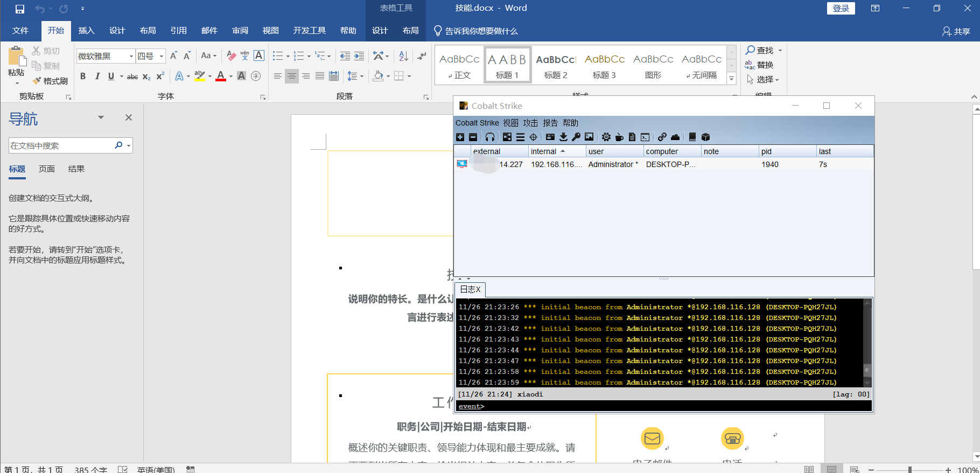The width and height of the screenshot is (980, 473).
Task: Click the clear formatting eraser icon in Word
Action: 232,55
